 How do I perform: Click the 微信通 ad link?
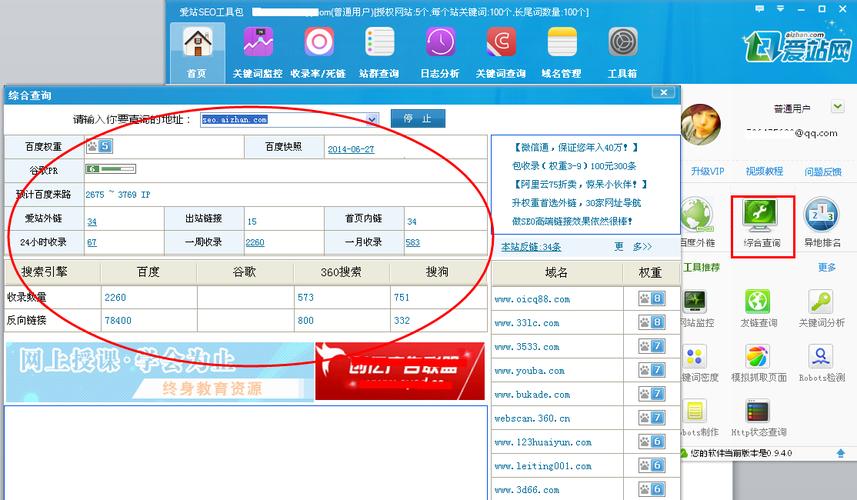(576, 148)
